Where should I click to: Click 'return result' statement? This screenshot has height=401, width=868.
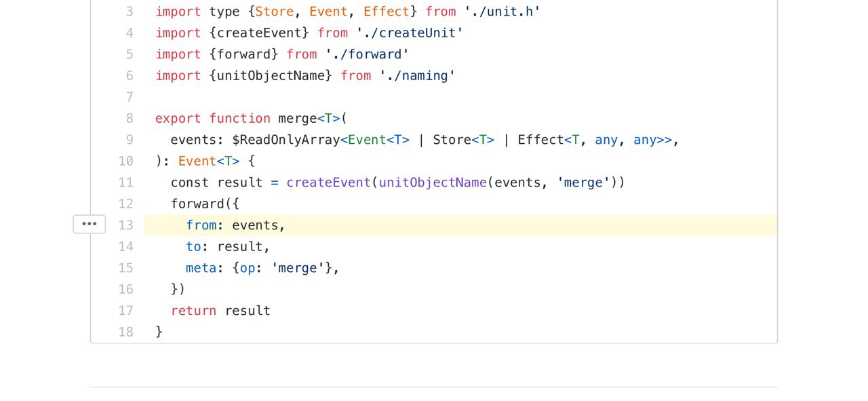(220, 311)
